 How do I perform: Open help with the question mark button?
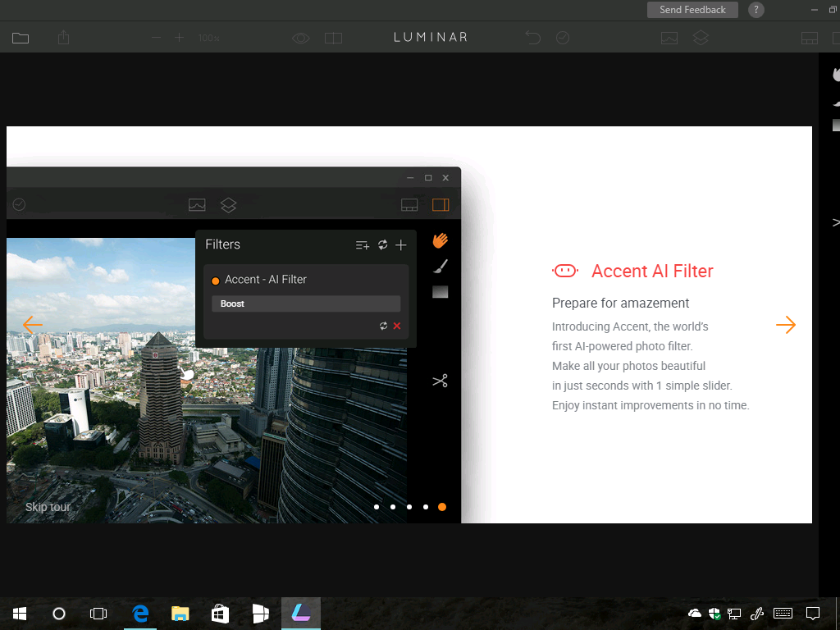tap(756, 10)
